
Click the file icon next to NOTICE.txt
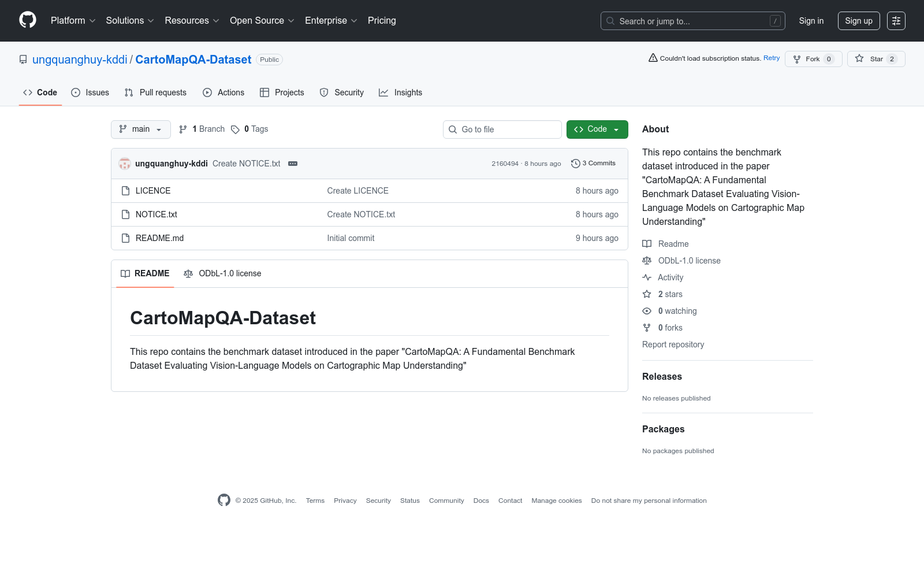[126, 214]
